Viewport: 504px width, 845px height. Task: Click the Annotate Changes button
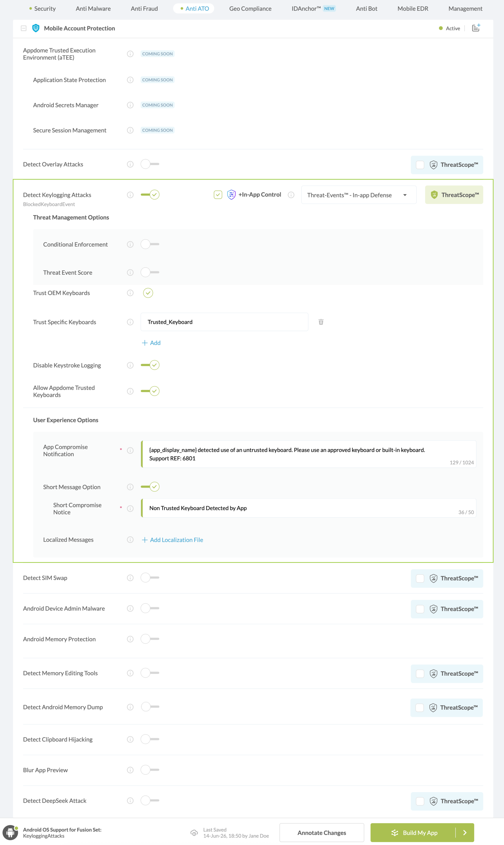tap(322, 832)
